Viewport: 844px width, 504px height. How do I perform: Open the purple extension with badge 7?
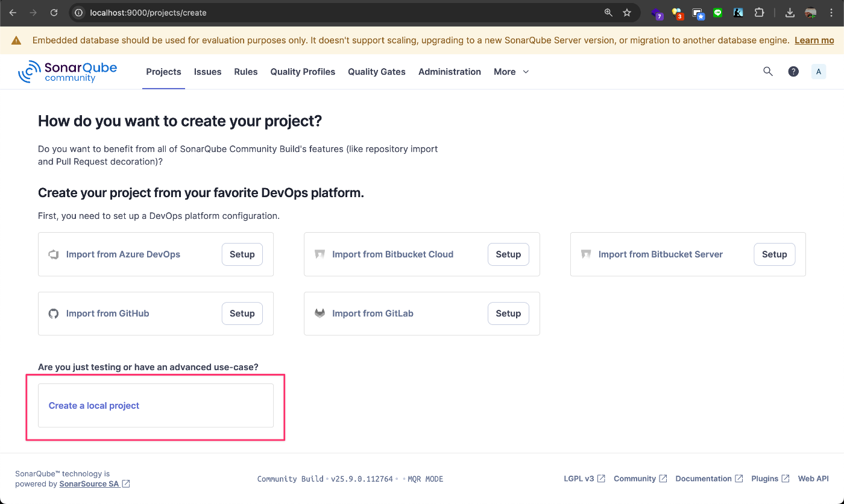(657, 13)
